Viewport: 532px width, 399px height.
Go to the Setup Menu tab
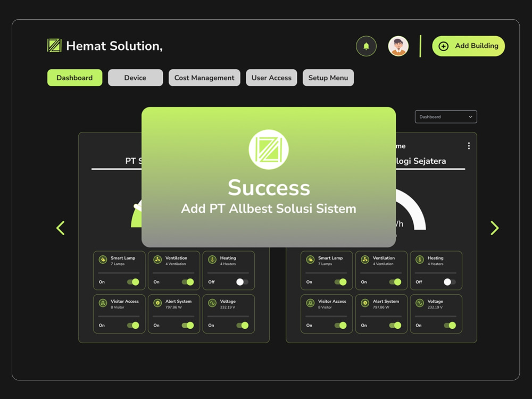point(328,78)
